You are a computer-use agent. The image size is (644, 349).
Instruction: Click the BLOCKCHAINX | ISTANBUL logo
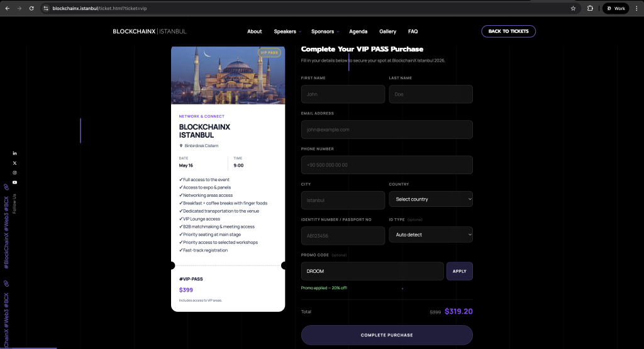point(150,31)
